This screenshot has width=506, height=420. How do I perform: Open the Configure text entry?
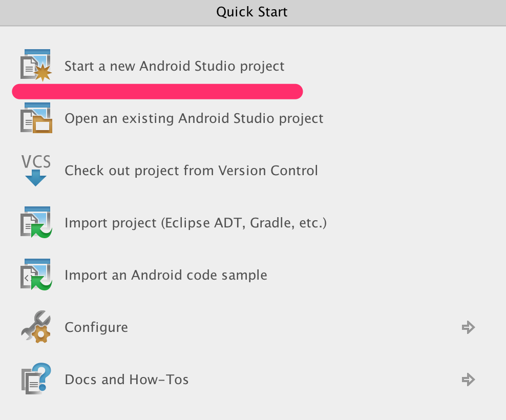(x=96, y=327)
